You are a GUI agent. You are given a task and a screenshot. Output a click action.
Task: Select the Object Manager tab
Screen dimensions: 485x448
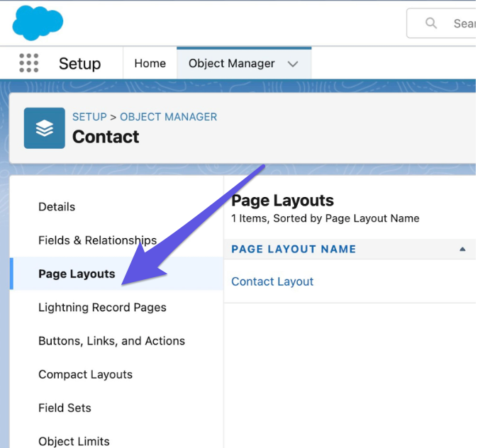point(231,63)
